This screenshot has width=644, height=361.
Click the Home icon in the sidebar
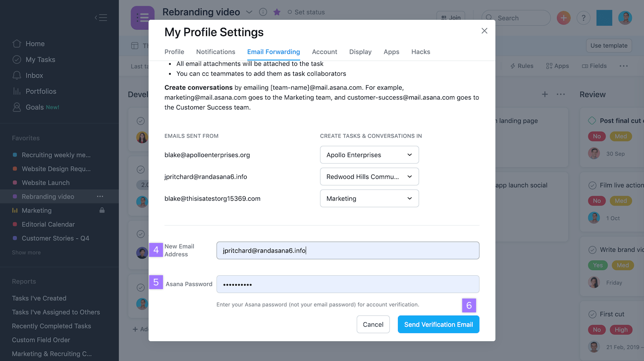click(17, 44)
